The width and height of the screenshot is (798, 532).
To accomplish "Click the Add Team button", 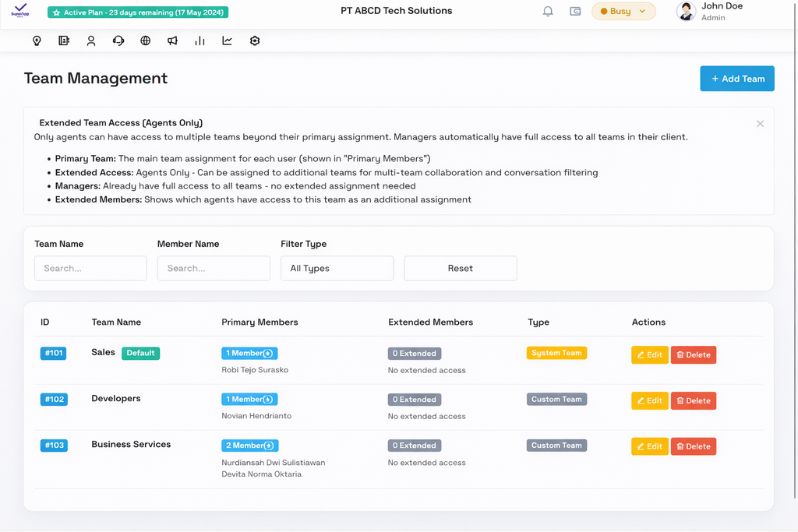I will pyautogui.click(x=737, y=79).
